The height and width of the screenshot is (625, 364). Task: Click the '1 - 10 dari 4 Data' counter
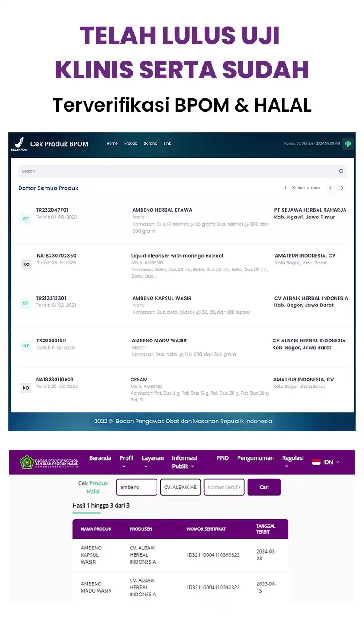point(302,188)
